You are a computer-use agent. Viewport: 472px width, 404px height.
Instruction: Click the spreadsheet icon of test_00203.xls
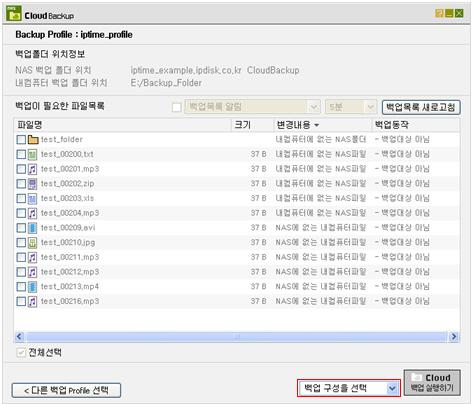click(x=32, y=199)
